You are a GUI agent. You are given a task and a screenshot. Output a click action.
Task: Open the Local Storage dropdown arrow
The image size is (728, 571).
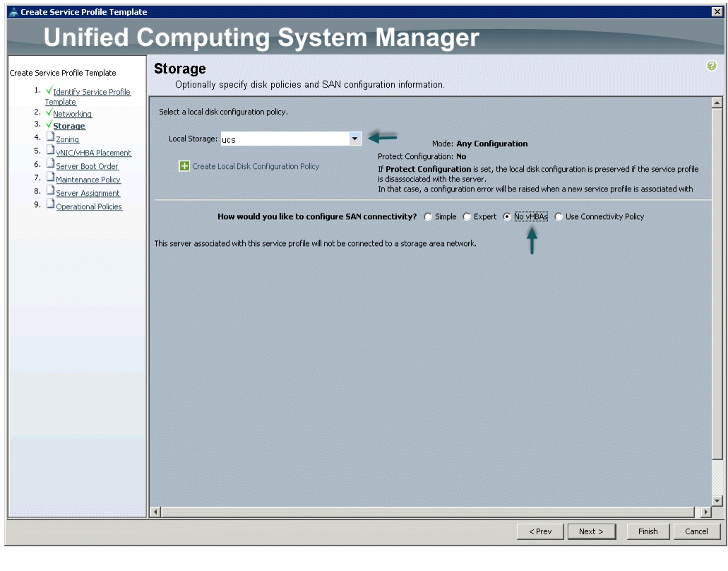coord(354,139)
